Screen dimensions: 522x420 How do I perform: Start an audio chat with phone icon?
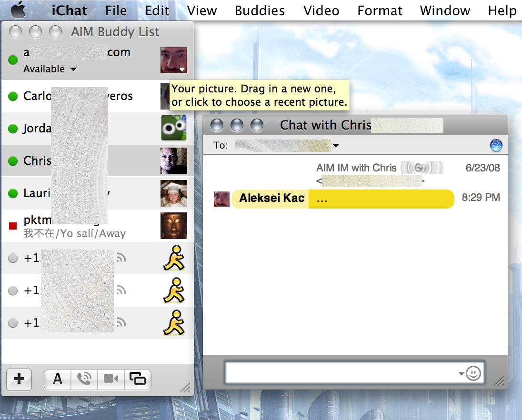[x=84, y=379]
